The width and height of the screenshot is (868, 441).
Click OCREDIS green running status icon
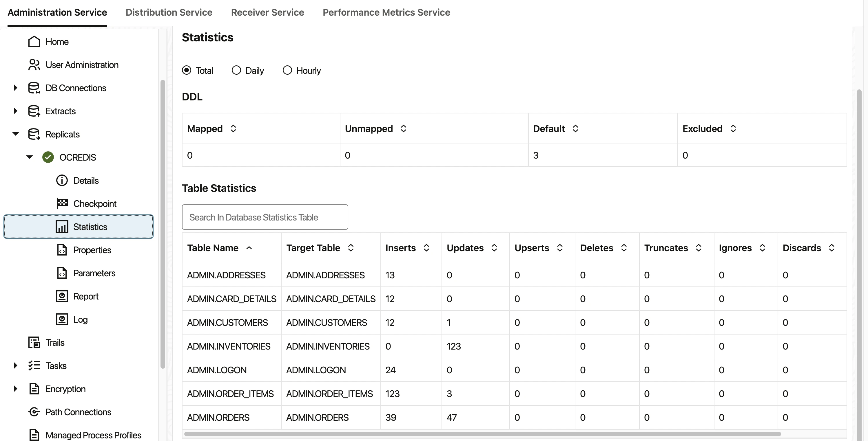(48, 157)
